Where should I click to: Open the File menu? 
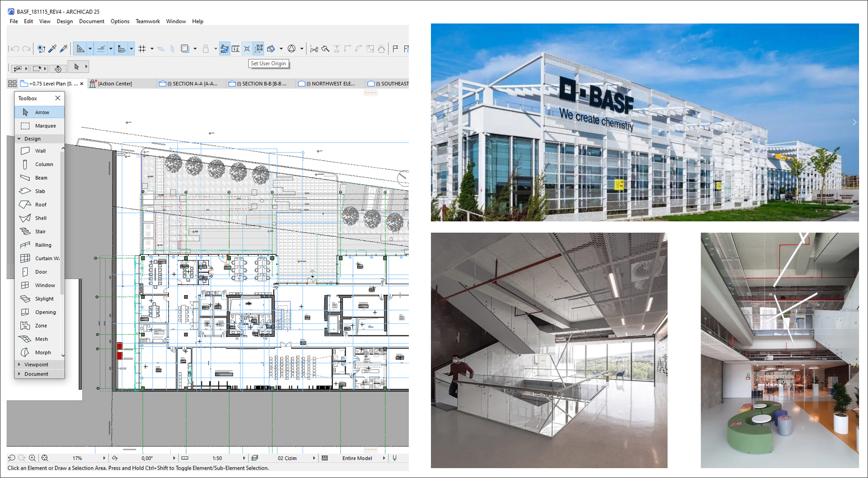pyautogui.click(x=14, y=21)
